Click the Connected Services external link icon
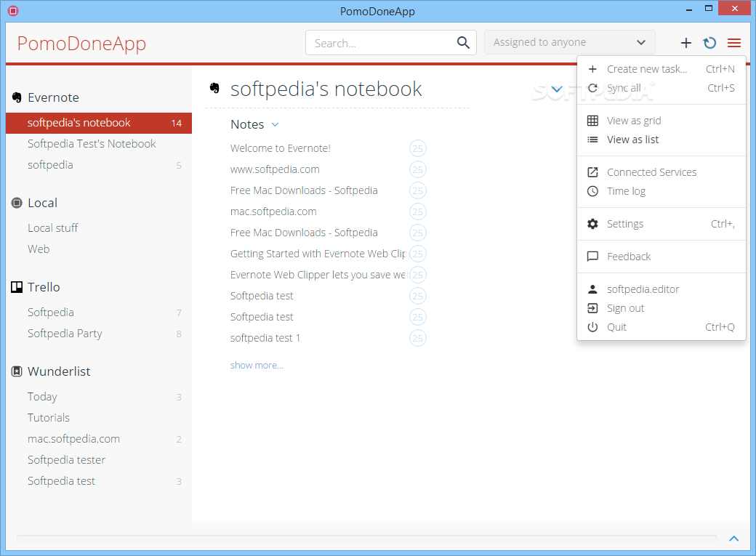This screenshot has width=756, height=556. (592, 172)
